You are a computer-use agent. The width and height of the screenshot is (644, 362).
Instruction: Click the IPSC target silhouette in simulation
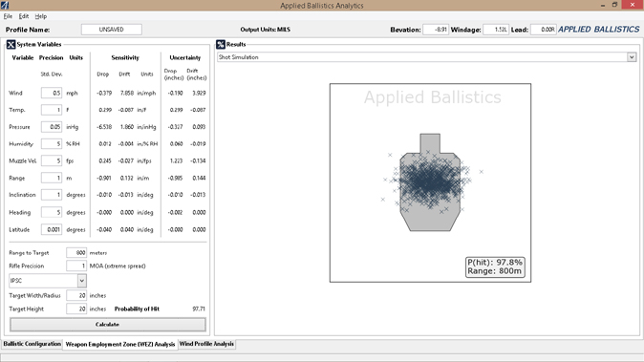click(x=430, y=182)
